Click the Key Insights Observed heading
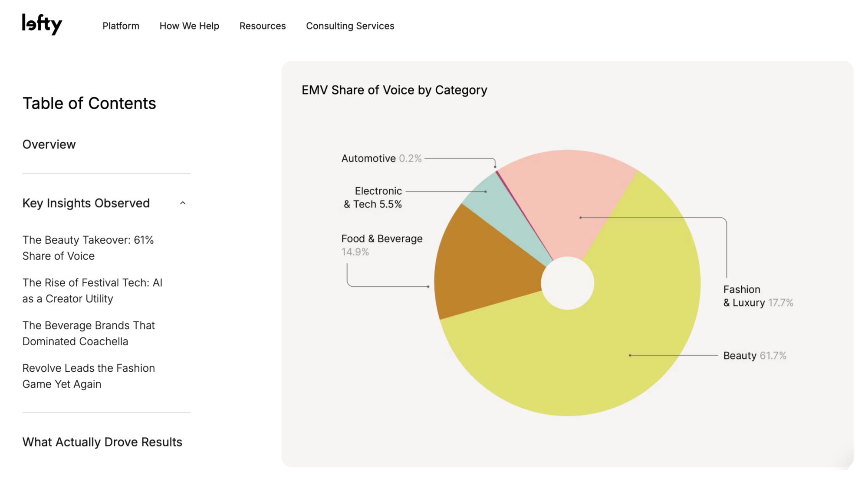868x488 pixels. tap(86, 203)
